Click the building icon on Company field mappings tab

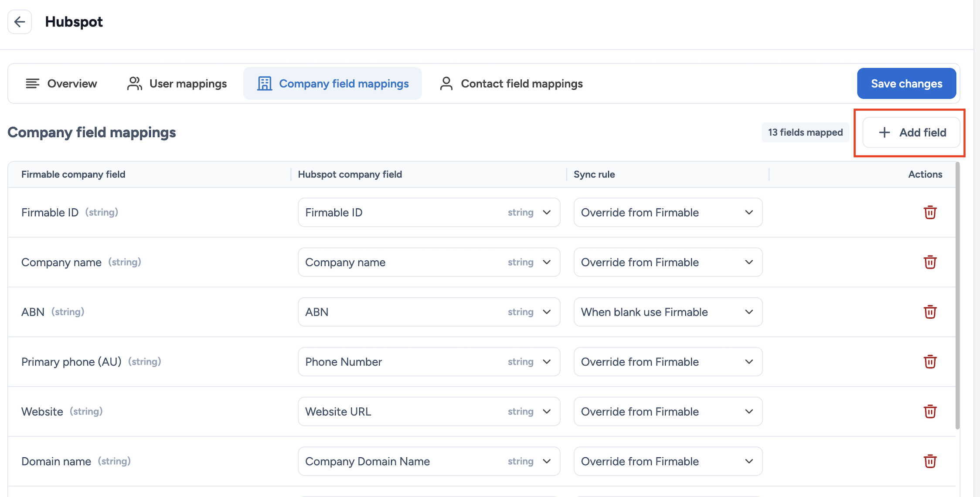point(264,83)
